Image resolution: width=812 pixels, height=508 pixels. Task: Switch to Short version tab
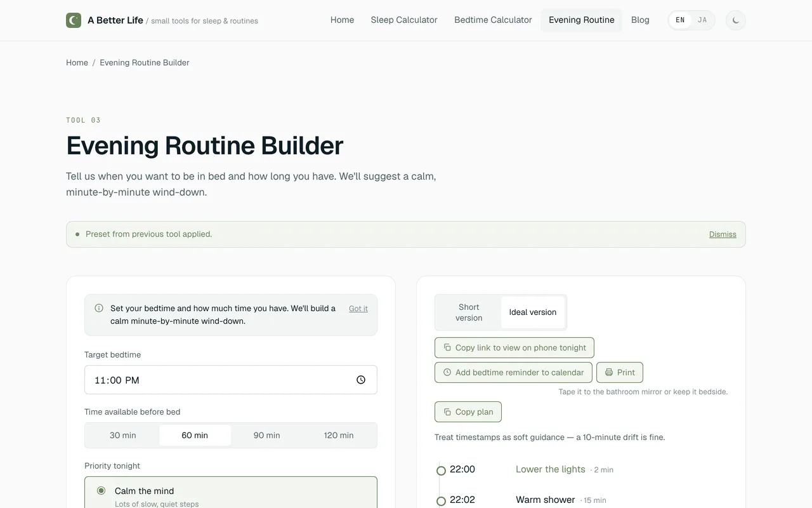(x=469, y=312)
